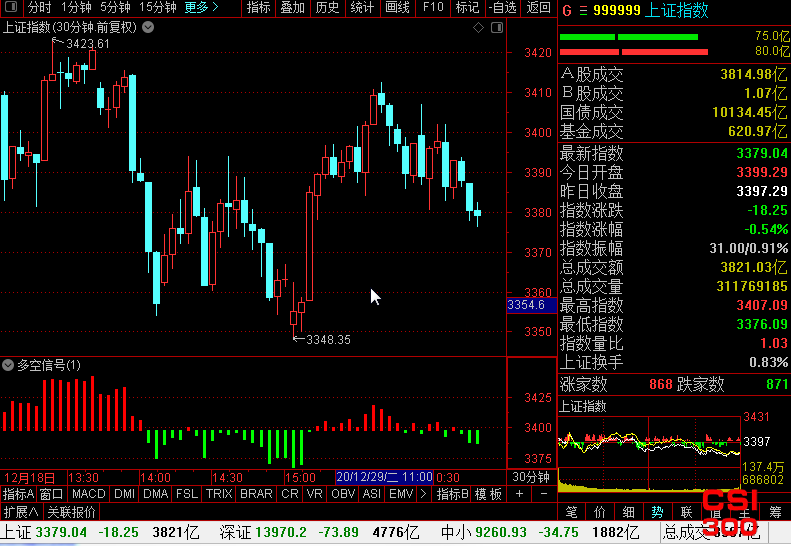Expand the 扩展∧ panel

(21, 512)
